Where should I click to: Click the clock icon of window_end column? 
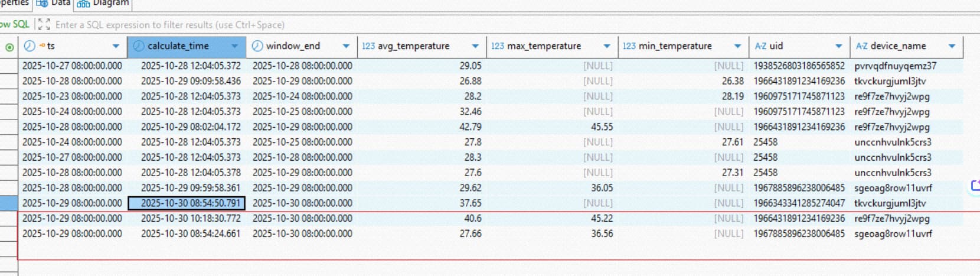click(x=257, y=46)
